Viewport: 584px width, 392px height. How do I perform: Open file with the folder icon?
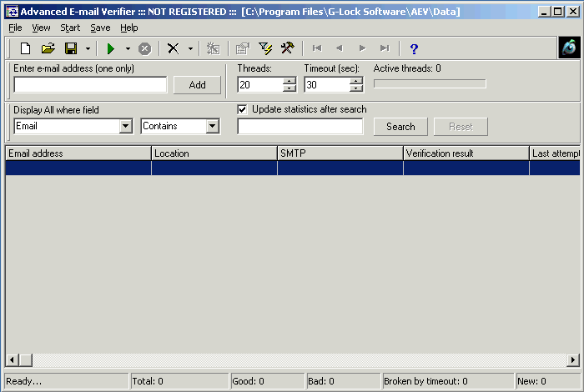[48, 48]
